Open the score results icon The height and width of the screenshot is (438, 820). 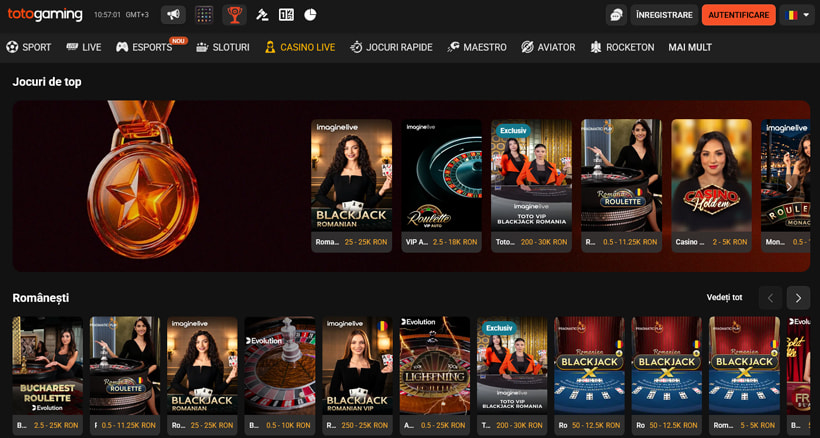pyautogui.click(x=286, y=15)
